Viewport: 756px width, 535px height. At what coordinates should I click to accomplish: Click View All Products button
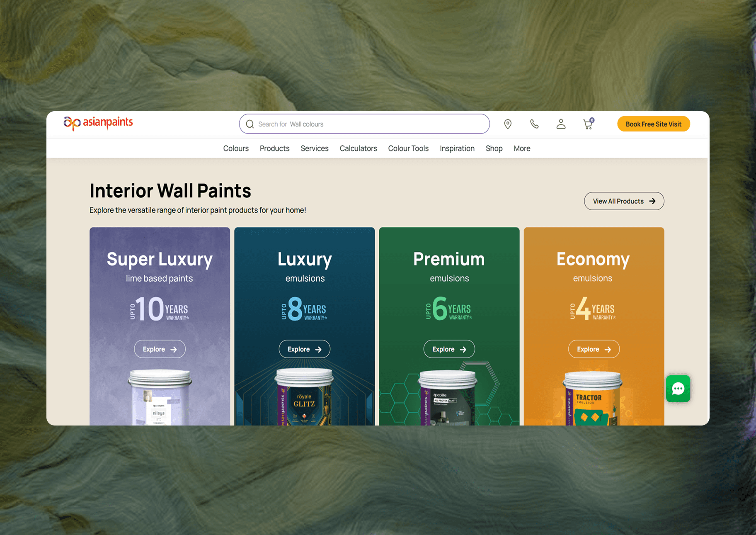pyautogui.click(x=624, y=201)
